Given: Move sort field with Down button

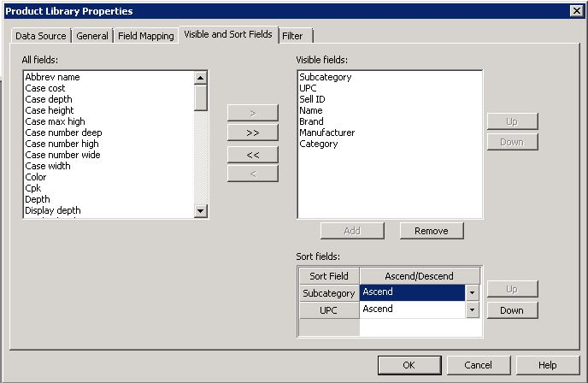Looking at the screenshot, I should click(x=512, y=310).
